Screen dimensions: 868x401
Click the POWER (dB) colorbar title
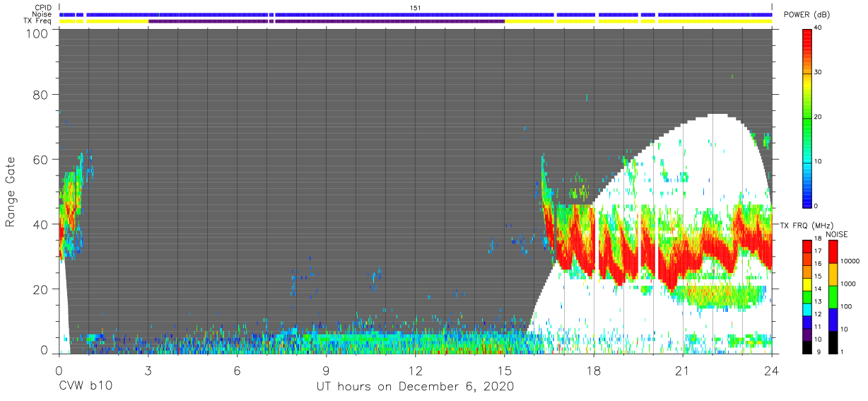[806, 15]
